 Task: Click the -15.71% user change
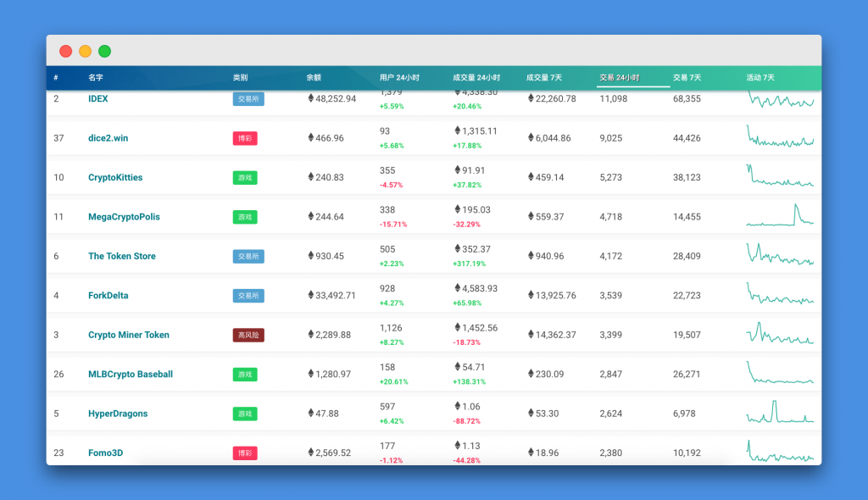coord(393,225)
